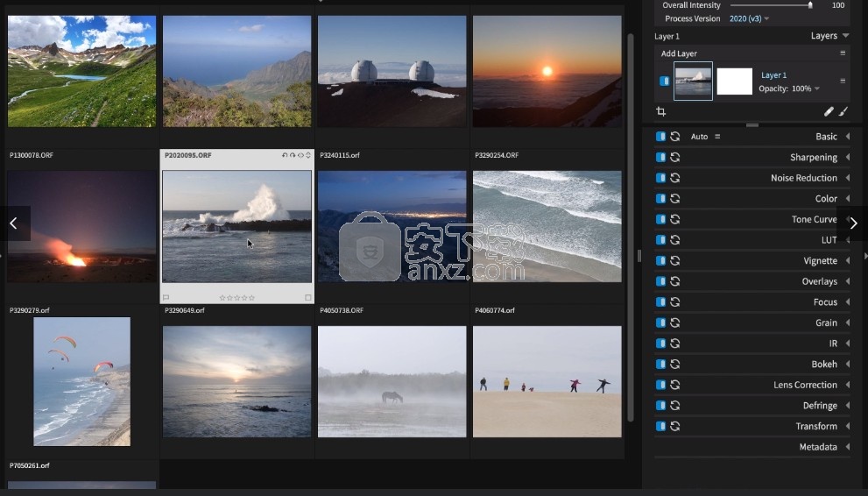Image resolution: width=868 pixels, height=496 pixels.
Task: Open the Add Layer options menu icon
Action: click(x=843, y=53)
